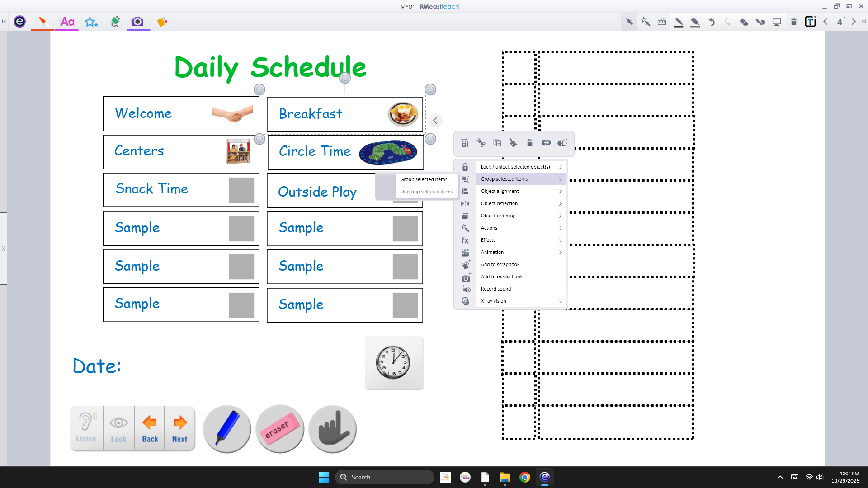Select Ungroup selected items in submenu
Screen dimensions: 868x488
tap(426, 192)
